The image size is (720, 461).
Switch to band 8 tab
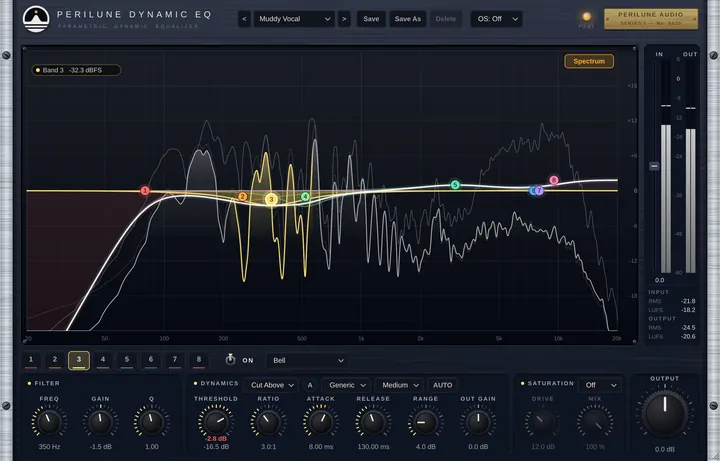pyautogui.click(x=199, y=360)
